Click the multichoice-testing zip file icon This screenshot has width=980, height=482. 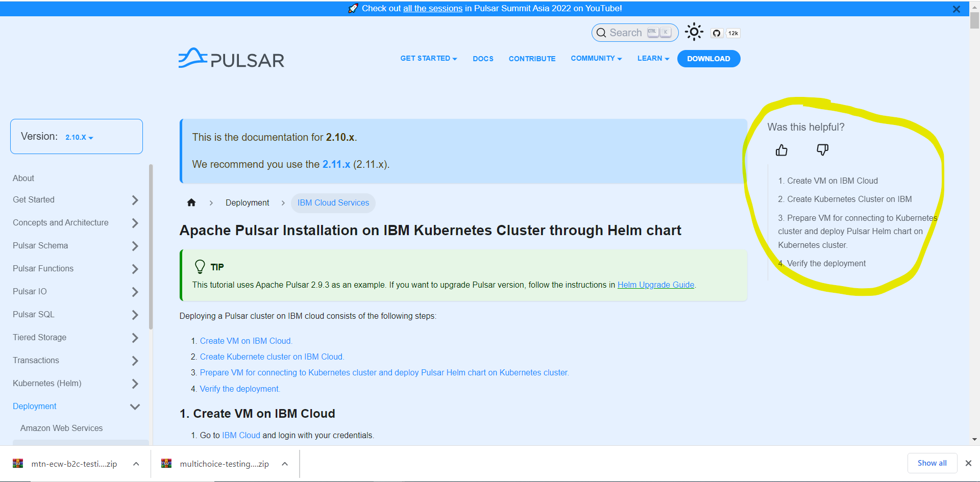[x=166, y=463]
